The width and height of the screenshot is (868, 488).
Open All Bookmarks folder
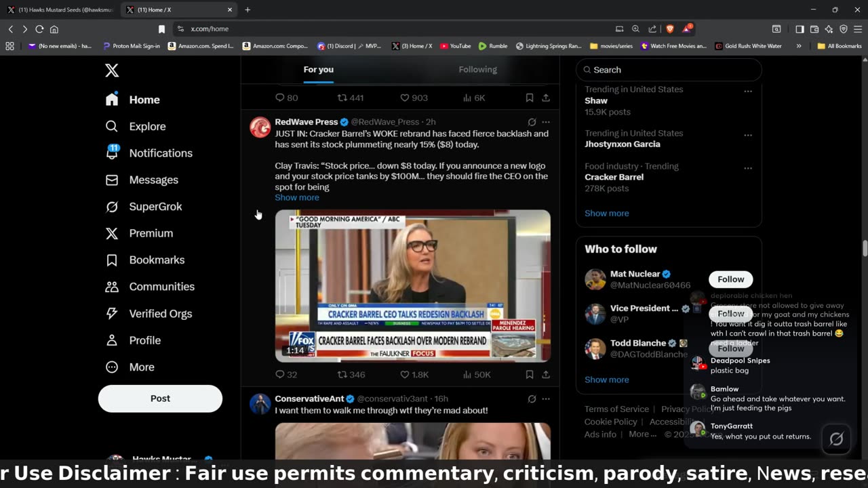(840, 46)
